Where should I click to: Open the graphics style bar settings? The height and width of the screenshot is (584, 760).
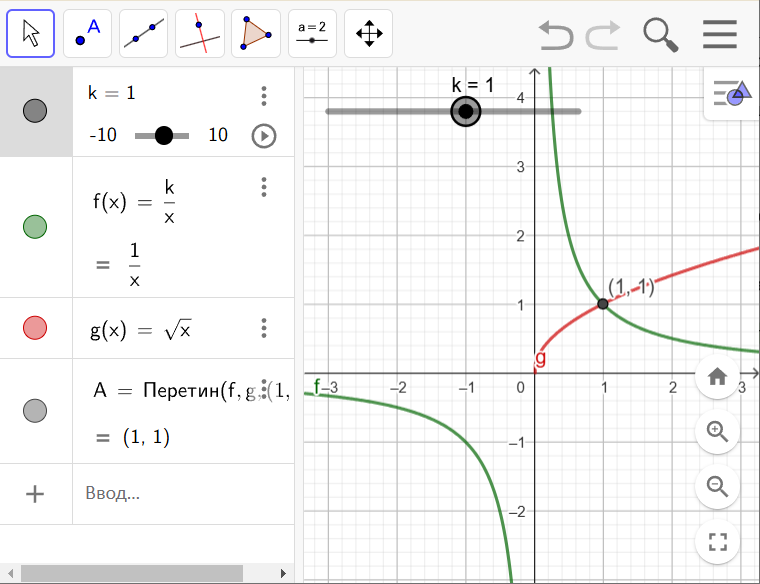coord(731,96)
